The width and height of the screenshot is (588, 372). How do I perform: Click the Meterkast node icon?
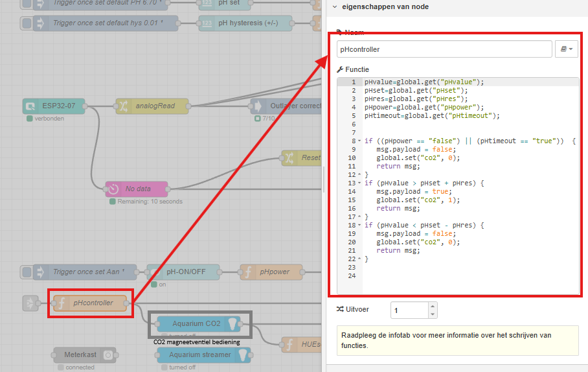point(108,355)
